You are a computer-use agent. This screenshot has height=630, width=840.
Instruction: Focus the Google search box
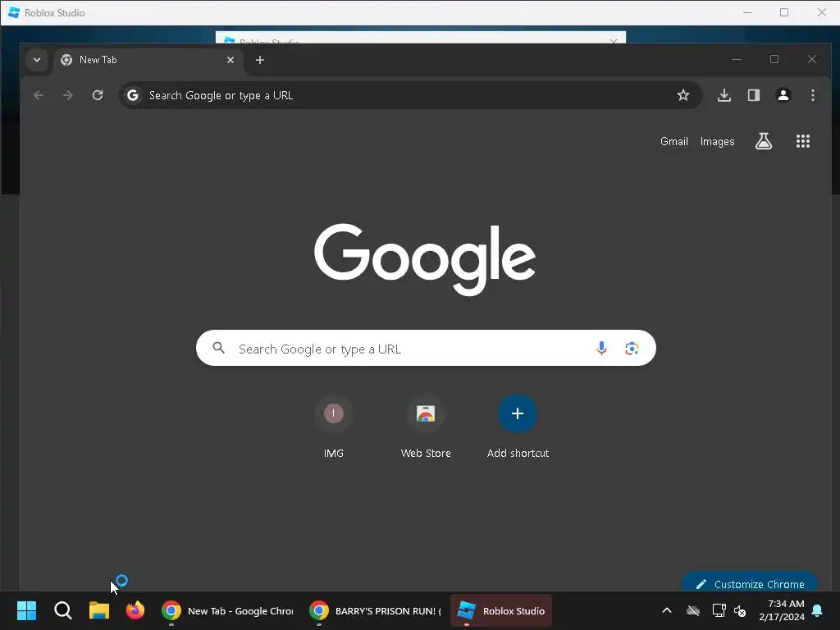click(x=426, y=348)
